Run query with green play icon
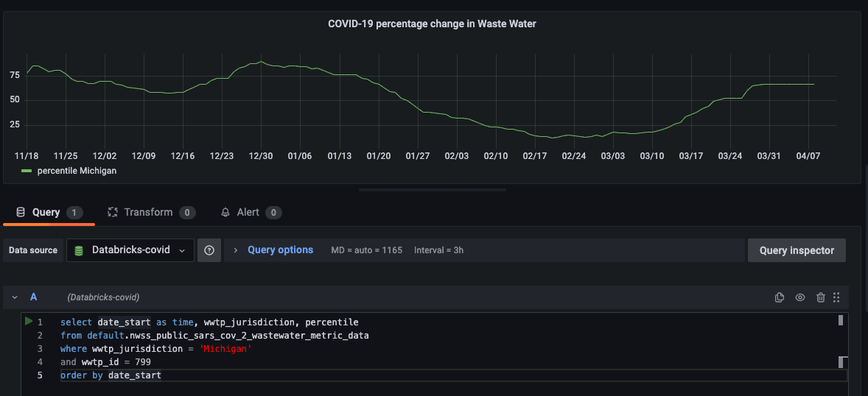868x396 pixels. click(29, 322)
